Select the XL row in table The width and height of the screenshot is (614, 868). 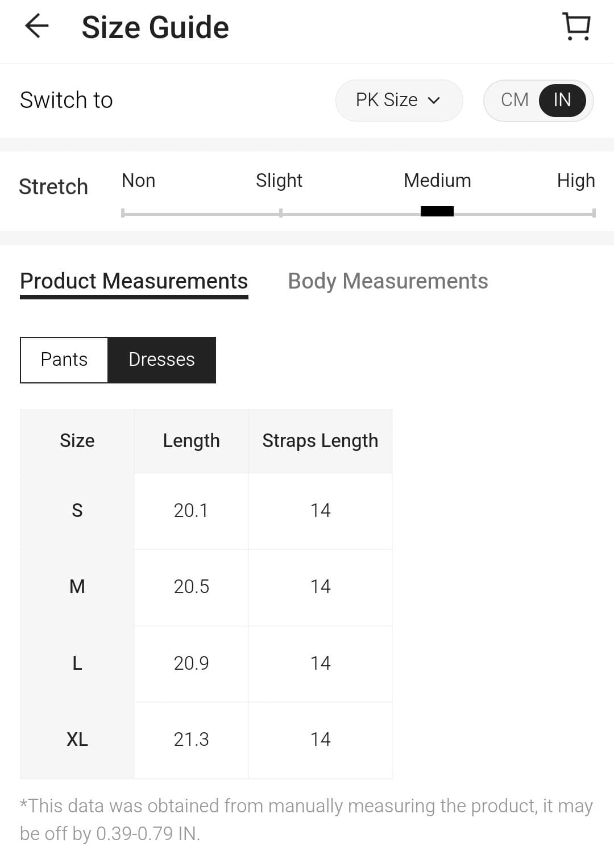click(x=77, y=739)
